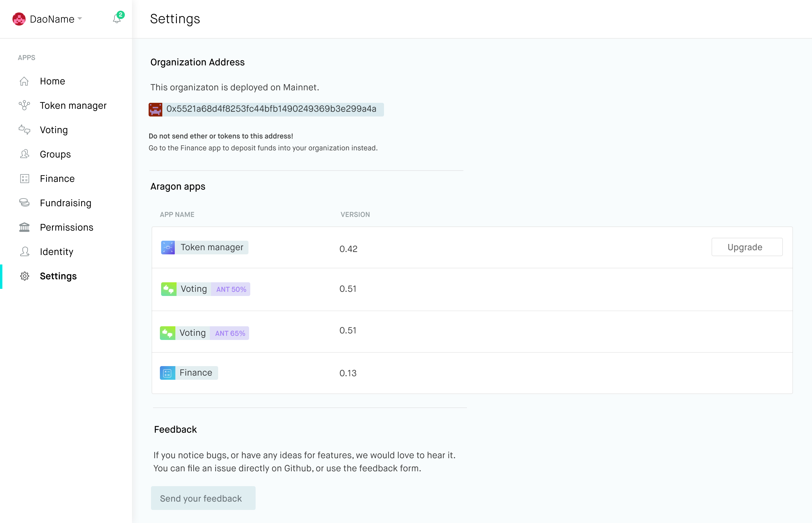Image resolution: width=812 pixels, height=523 pixels.
Task: Click the organization address identicon
Action: (x=155, y=109)
